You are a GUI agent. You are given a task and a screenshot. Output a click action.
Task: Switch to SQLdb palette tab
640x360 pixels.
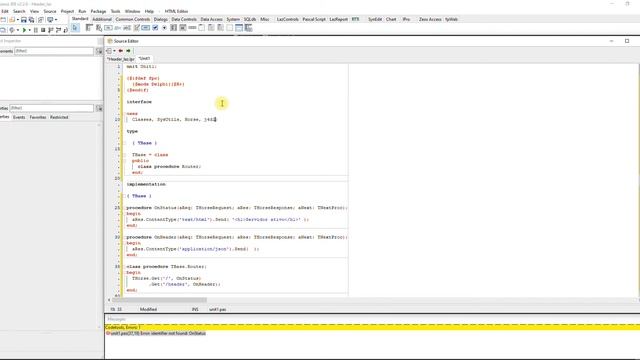(x=249, y=19)
